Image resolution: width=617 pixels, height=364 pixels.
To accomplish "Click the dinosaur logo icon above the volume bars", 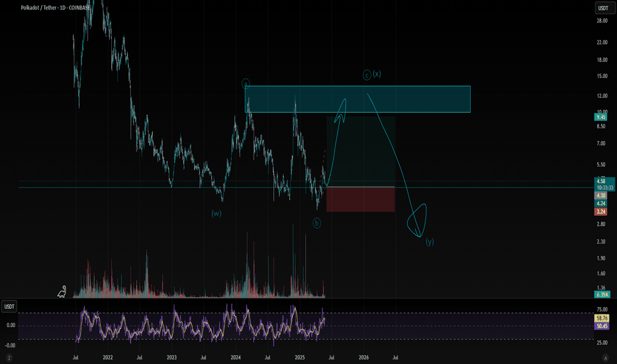I will (62, 292).
